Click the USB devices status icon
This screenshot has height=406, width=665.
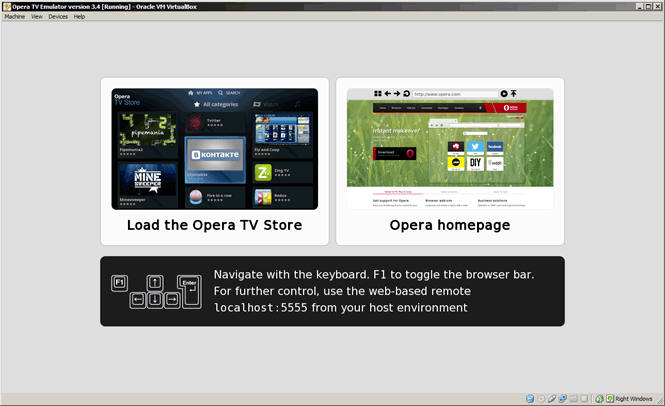pyautogui.click(x=552, y=399)
